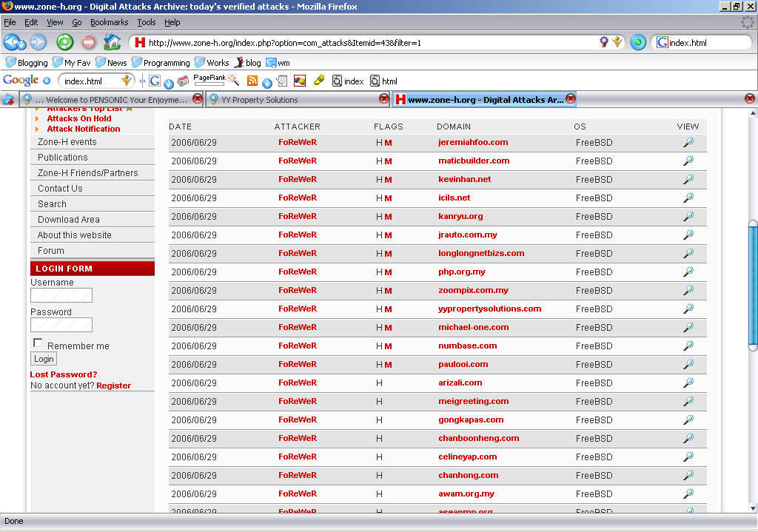The height and width of the screenshot is (532, 758).
Task: Open the Programming bookmarks folder
Action: click(161, 63)
